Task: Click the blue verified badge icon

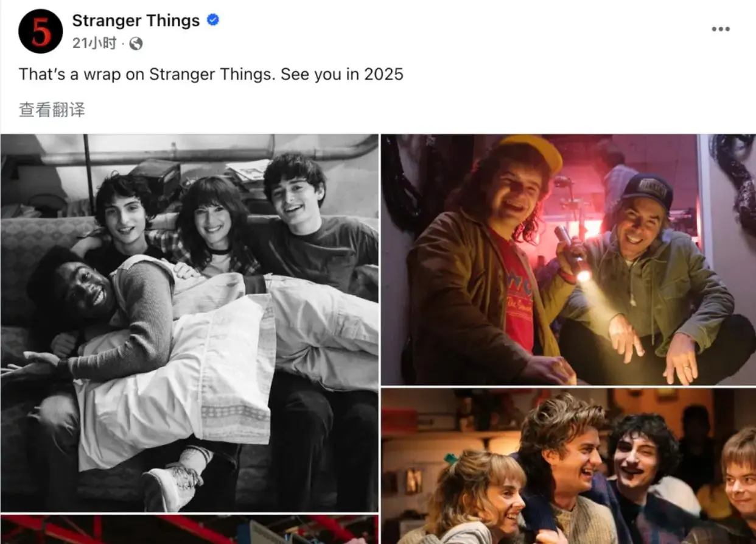Action: 213,20
